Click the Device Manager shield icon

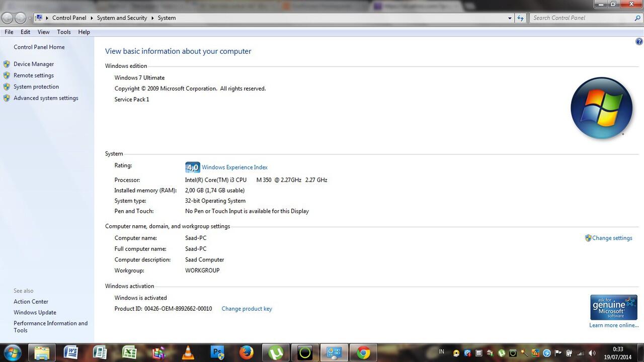point(7,64)
